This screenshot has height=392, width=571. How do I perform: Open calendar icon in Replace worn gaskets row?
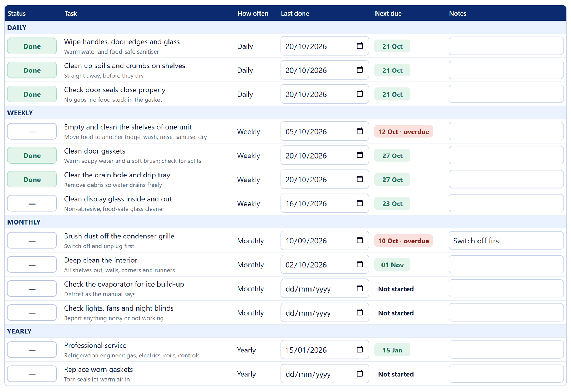coord(360,373)
